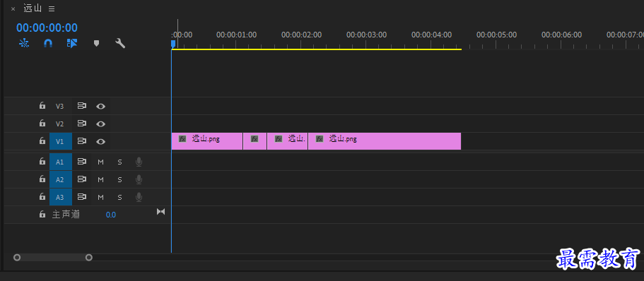Toggle sync lock on V2
Viewport: 644px width, 281px height.
(x=82, y=124)
